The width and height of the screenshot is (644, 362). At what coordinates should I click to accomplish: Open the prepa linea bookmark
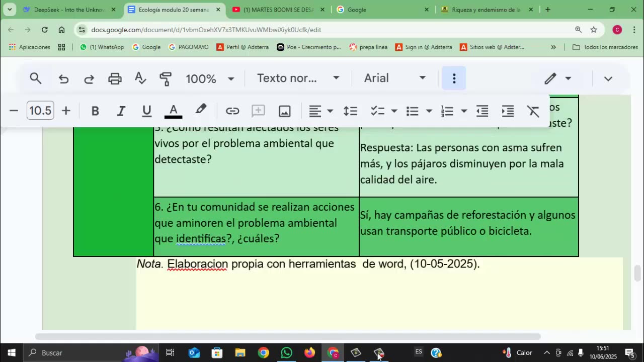(368, 47)
